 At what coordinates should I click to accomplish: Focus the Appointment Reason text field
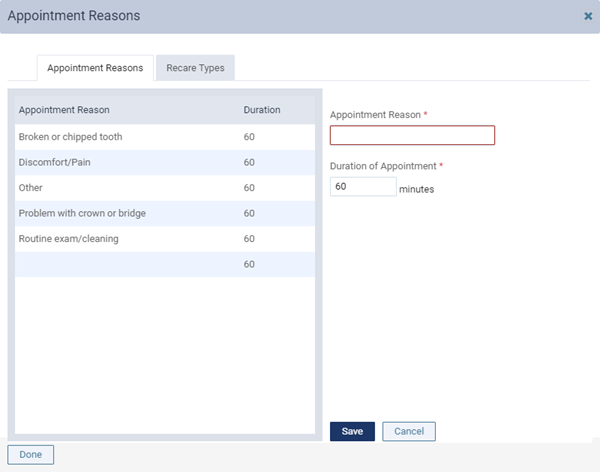(412, 135)
